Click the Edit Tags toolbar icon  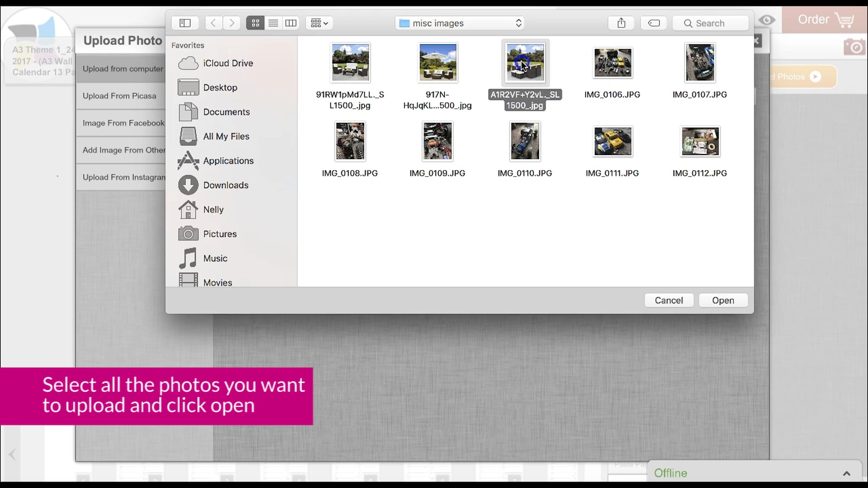pyautogui.click(x=654, y=23)
